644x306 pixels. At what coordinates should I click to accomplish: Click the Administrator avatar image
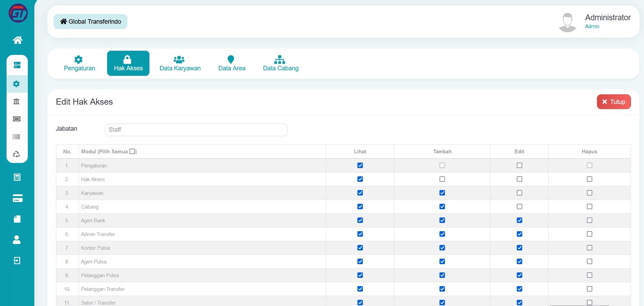click(x=567, y=22)
